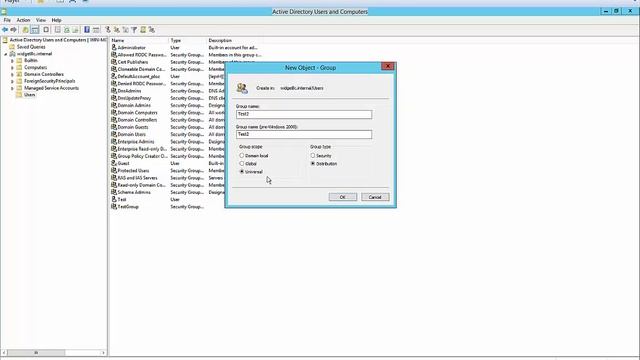The image size is (640, 360).
Task: Click the widgetllc.internal domain icon
Action: (12, 54)
